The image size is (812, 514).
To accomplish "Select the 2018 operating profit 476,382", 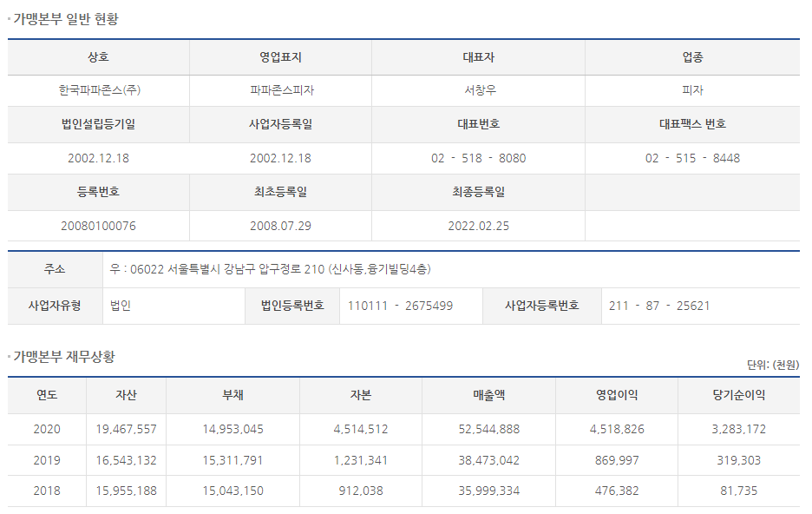I will pyautogui.click(x=617, y=491).
